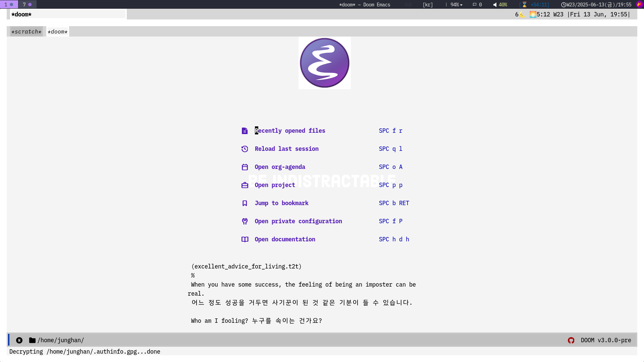Switch to the *scratch* tab
644x362 pixels.
[26, 32]
